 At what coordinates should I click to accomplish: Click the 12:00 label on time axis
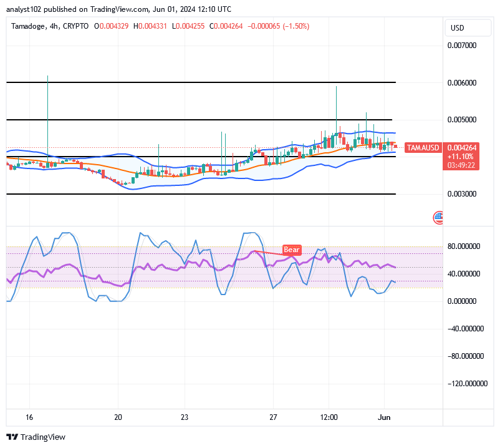329,417
